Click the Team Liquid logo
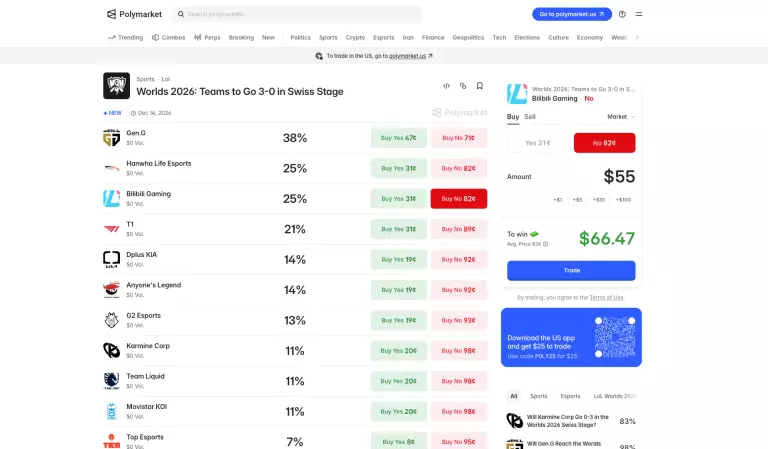Image resolution: width=768 pixels, height=449 pixels. coord(112,381)
